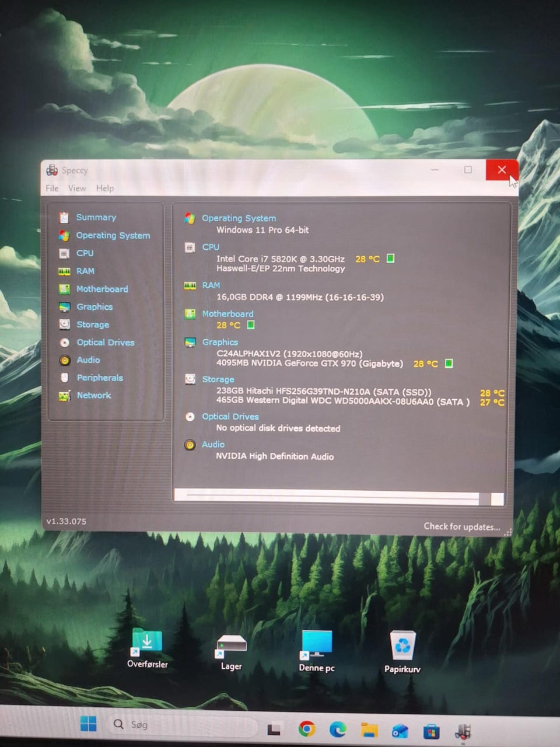Click the green temperature indicator under Motherboard

pos(250,325)
